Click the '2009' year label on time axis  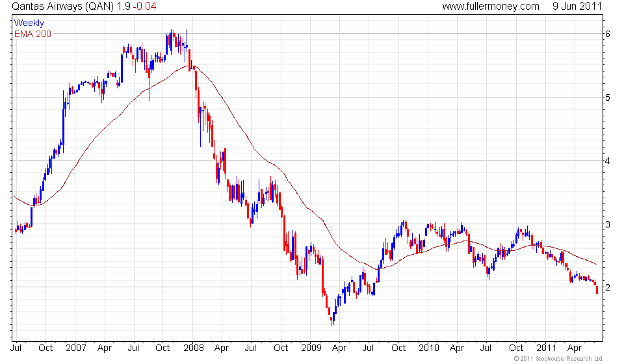311,348
